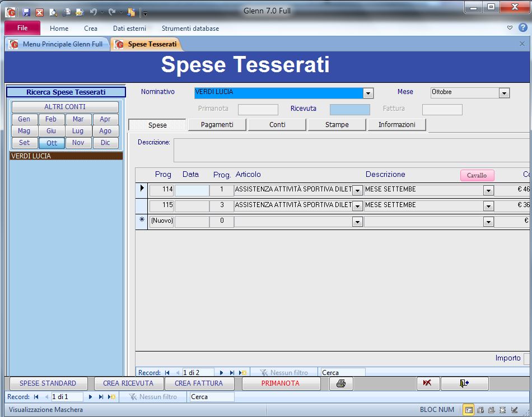
Task: Select the Feb month button
Action: (51, 119)
